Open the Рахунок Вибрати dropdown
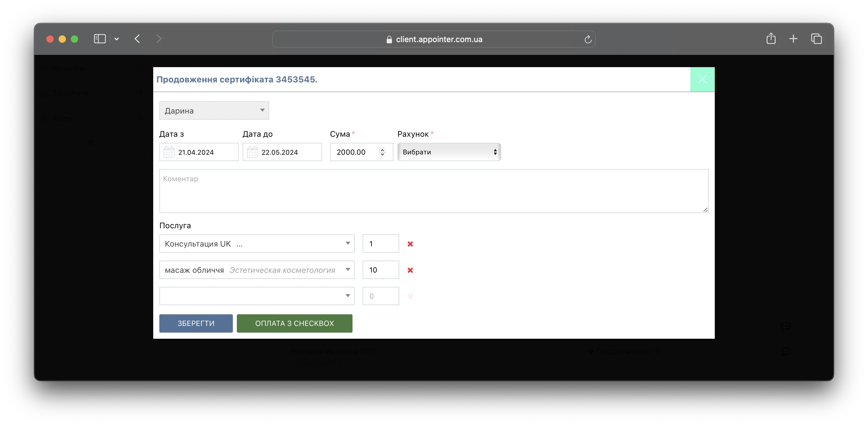This screenshot has width=868, height=426. click(x=449, y=152)
